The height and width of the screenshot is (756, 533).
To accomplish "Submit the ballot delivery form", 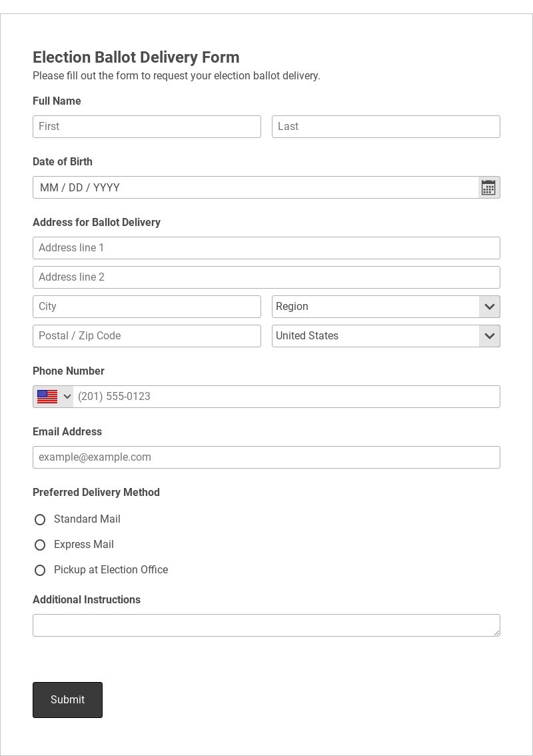I will [x=67, y=699].
